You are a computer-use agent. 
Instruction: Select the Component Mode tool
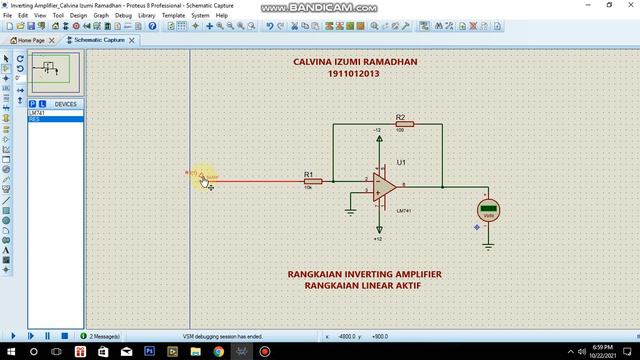click(6, 69)
